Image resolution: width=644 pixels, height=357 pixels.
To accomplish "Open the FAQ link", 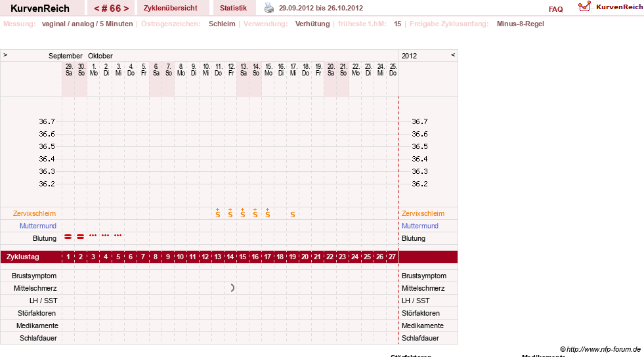I will click(x=555, y=9).
